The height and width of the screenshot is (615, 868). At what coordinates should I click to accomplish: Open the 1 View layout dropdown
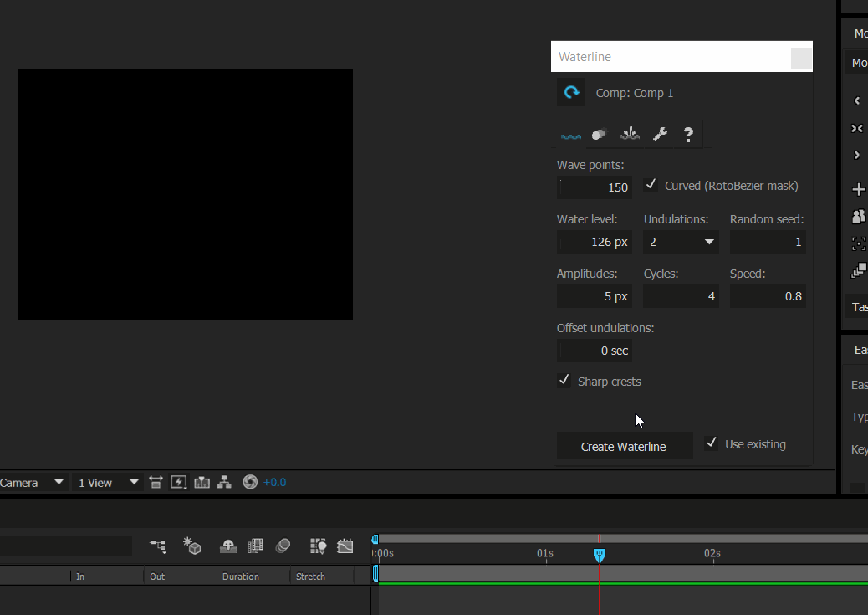(107, 483)
